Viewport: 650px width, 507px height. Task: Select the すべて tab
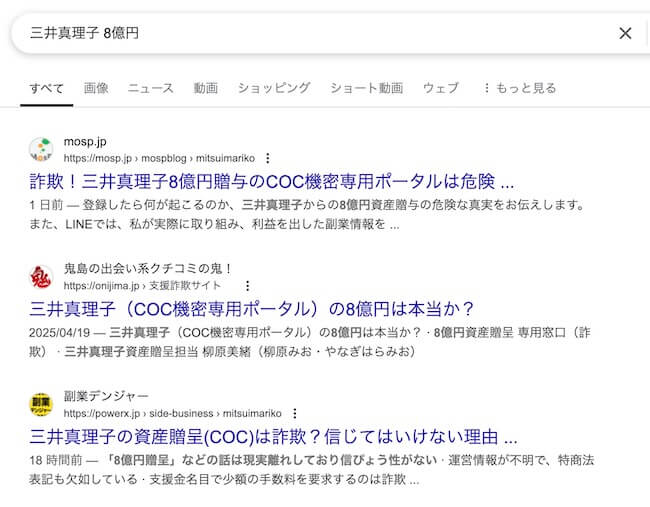(x=46, y=88)
